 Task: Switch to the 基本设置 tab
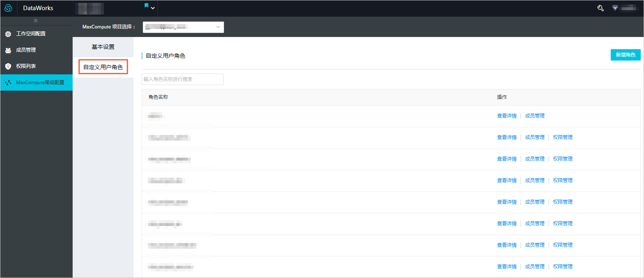click(103, 47)
